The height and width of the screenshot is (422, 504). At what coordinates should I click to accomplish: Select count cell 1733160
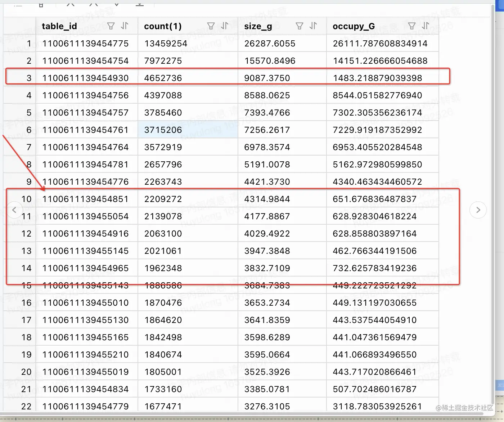[x=188, y=389]
